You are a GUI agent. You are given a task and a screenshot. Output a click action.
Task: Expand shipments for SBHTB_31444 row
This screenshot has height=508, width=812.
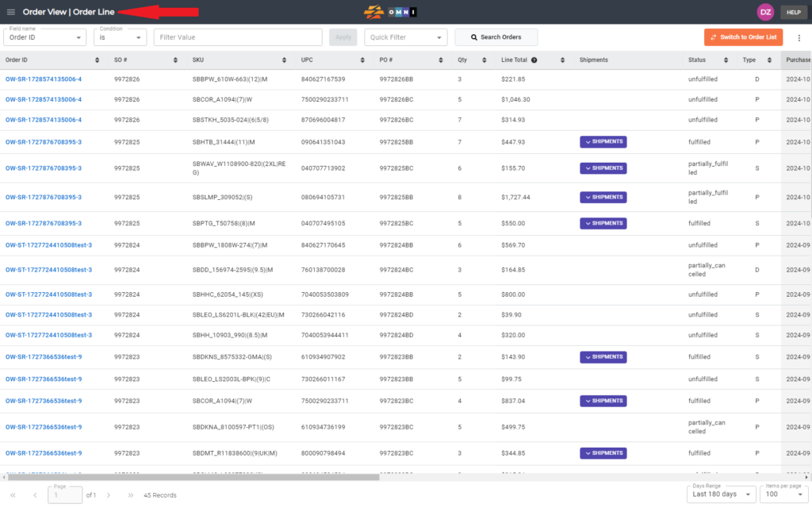coord(603,142)
